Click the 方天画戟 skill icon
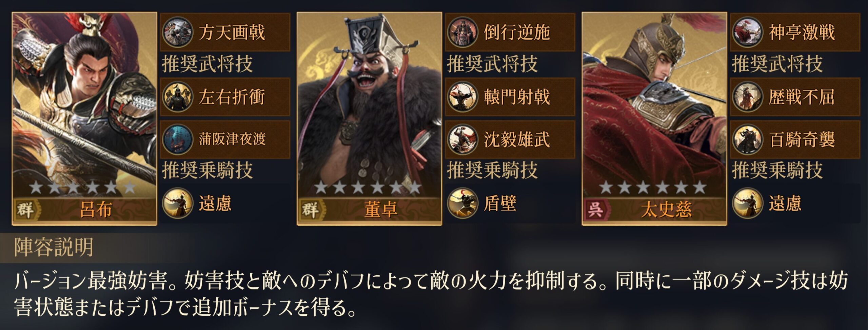The height and width of the screenshot is (330, 868). pyautogui.click(x=178, y=32)
